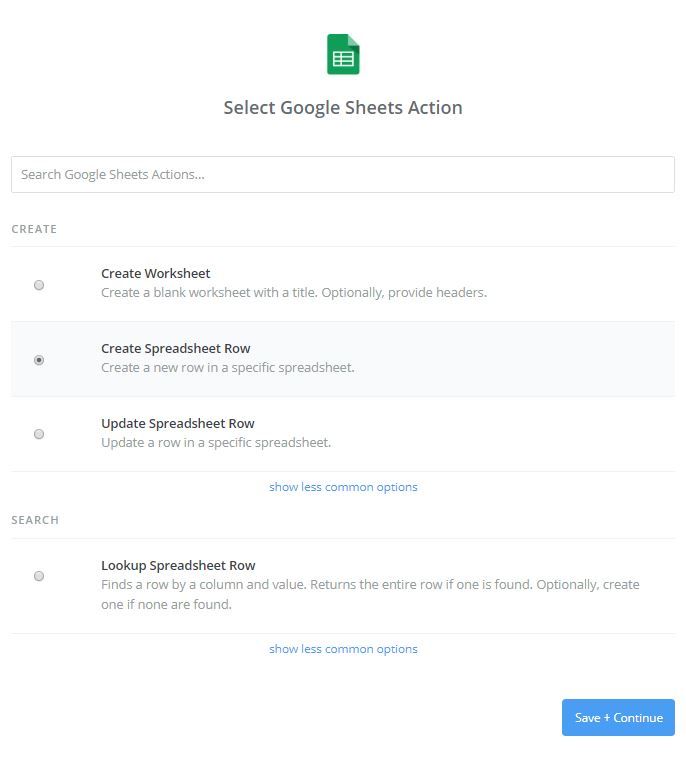Click the Create Spreadsheet Row option title
This screenshot has height=759, width=686.
(x=176, y=348)
